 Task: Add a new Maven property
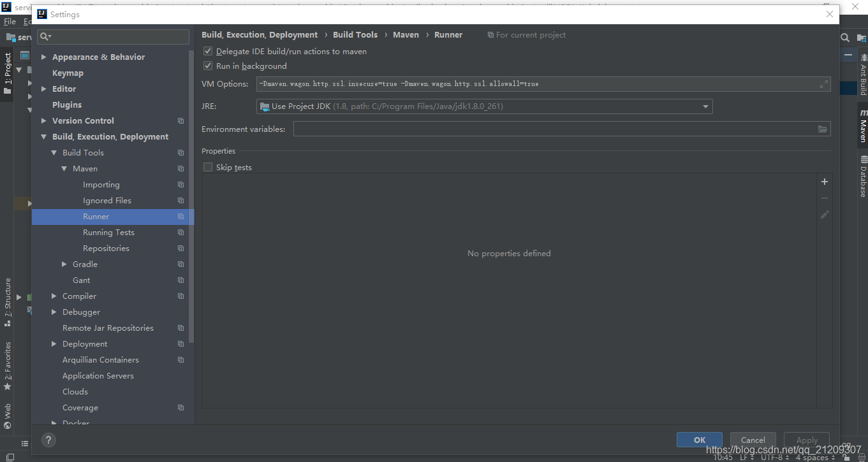point(824,182)
